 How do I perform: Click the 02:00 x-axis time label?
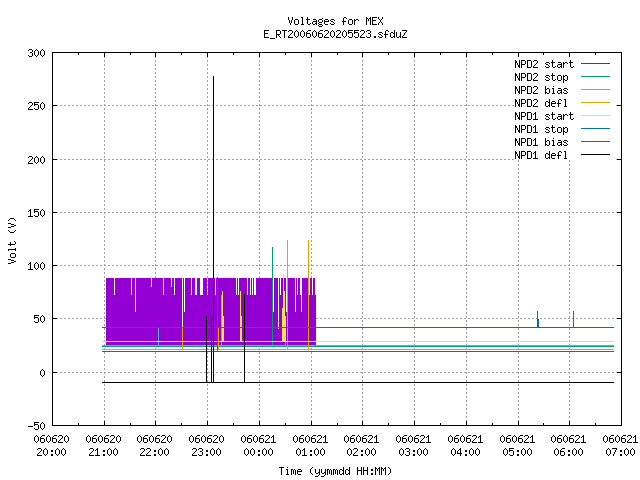[x=361, y=452]
